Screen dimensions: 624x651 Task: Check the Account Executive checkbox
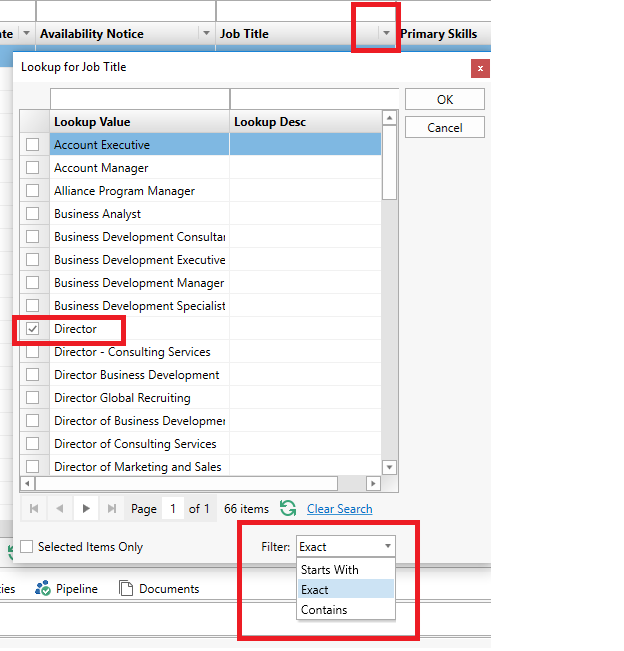(x=32, y=145)
